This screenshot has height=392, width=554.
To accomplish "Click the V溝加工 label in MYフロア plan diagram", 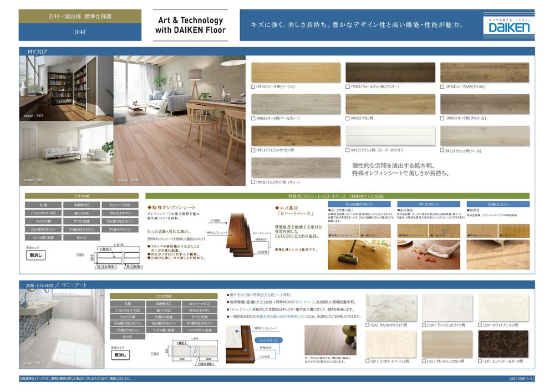I will coord(105,249).
